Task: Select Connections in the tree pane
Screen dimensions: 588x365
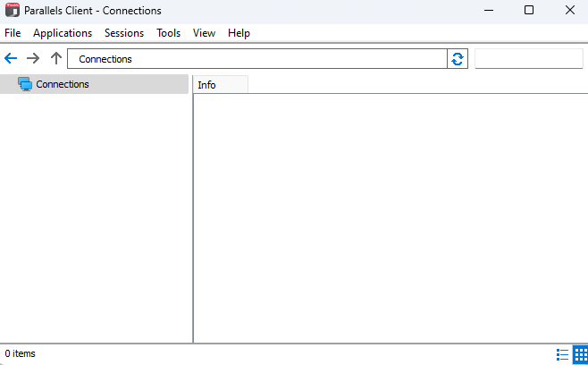Action: [94, 84]
